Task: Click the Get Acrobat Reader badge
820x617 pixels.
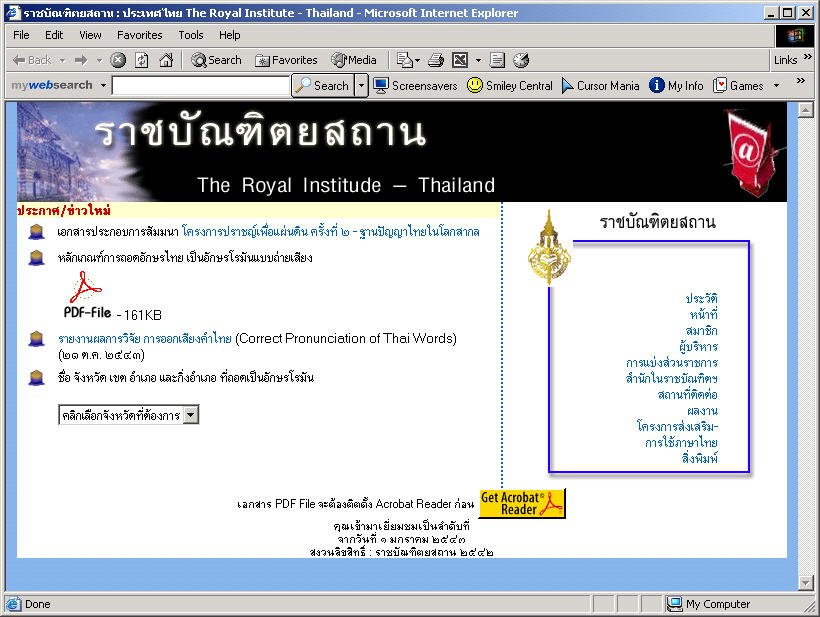Action: coord(522,504)
